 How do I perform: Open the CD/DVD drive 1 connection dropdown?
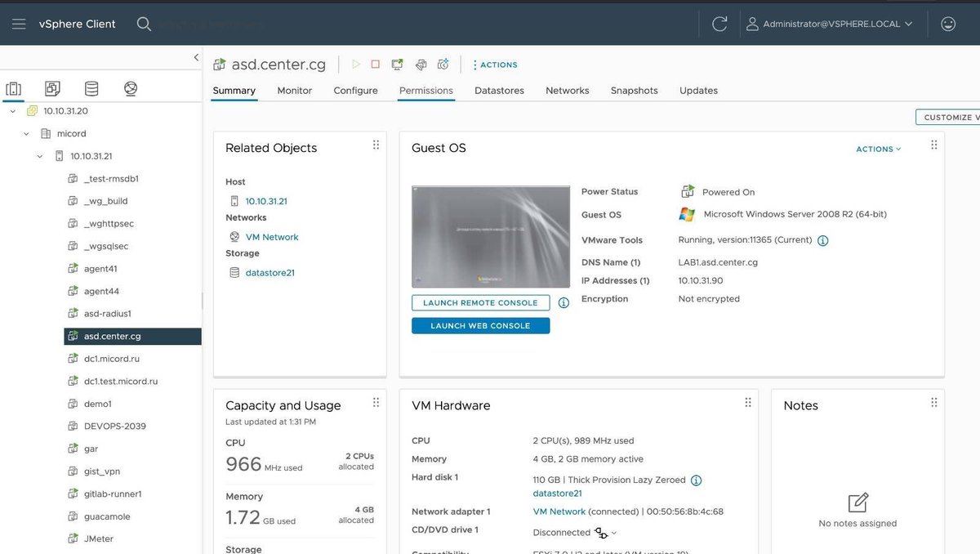coord(606,533)
